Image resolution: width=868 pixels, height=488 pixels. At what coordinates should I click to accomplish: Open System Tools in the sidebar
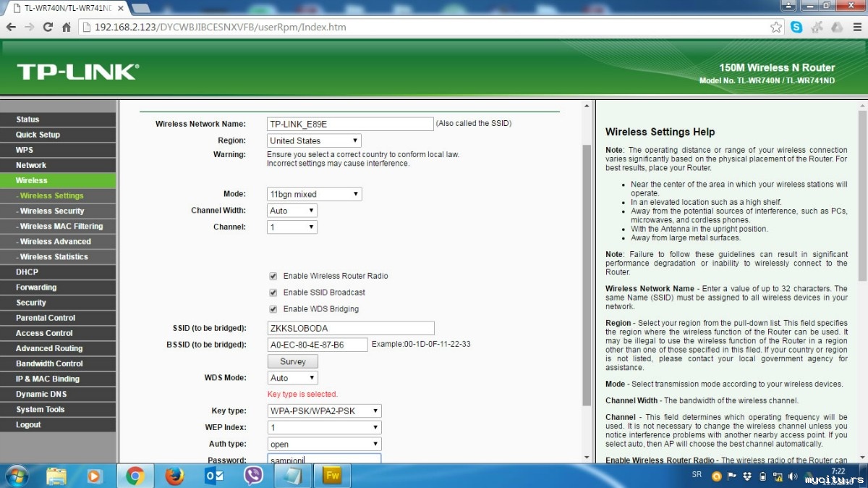pyautogui.click(x=58, y=410)
